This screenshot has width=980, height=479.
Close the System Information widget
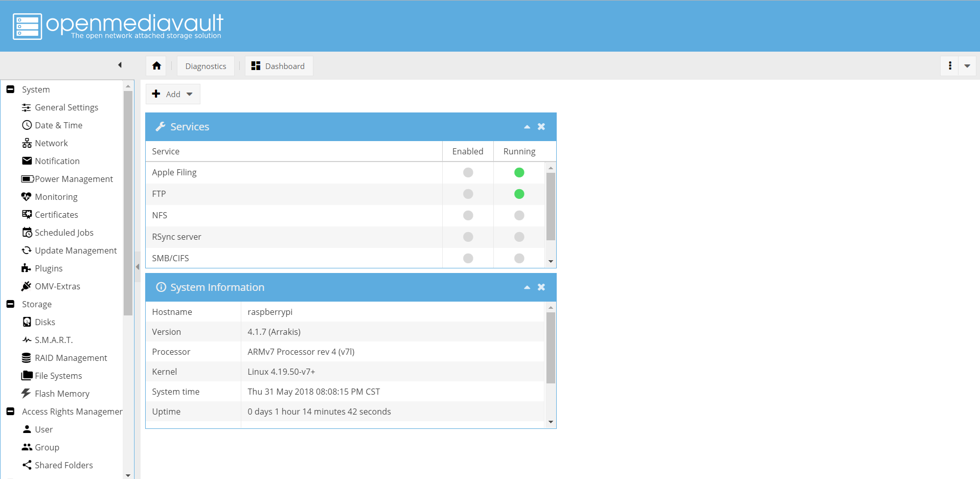point(541,287)
